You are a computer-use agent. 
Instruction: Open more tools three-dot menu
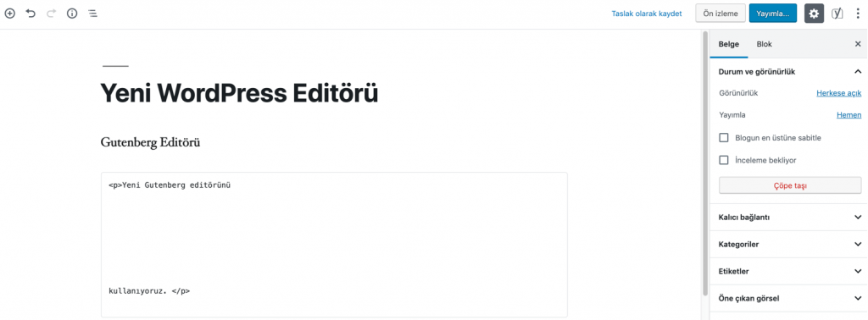click(858, 14)
